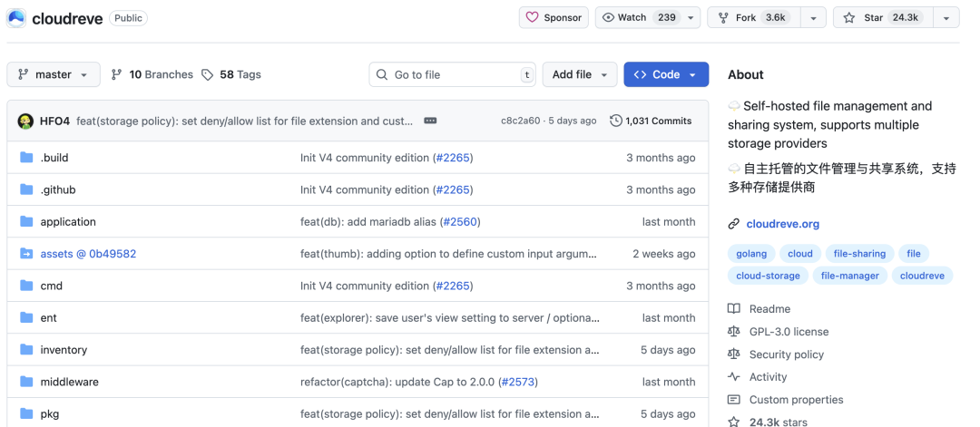Screen dimensions: 980x427
Task: Open pull request #2560 link
Action: (x=460, y=221)
